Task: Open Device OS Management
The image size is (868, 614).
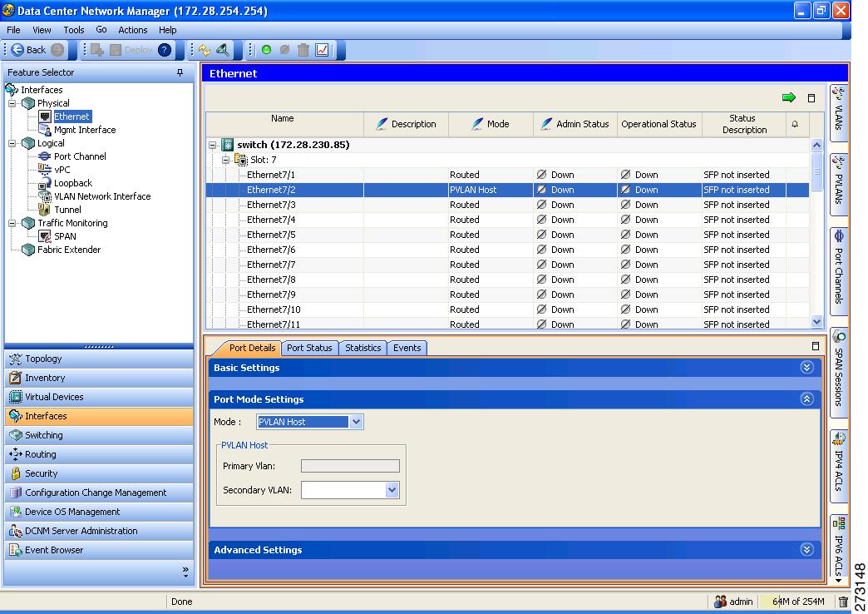Action: [x=99, y=512]
